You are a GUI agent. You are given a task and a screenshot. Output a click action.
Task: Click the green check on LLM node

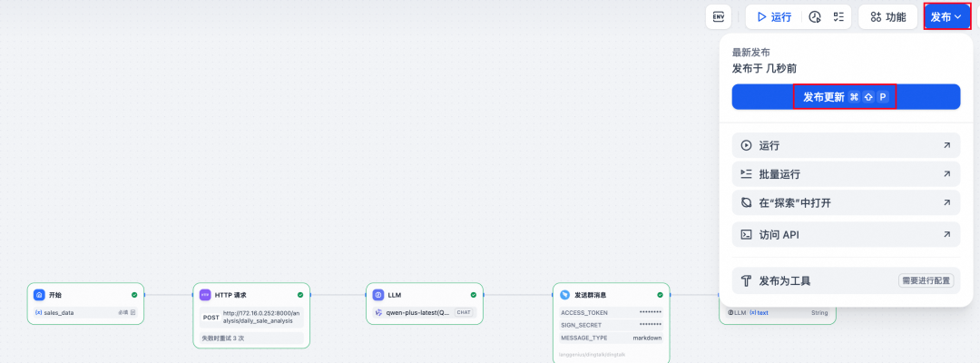(473, 294)
